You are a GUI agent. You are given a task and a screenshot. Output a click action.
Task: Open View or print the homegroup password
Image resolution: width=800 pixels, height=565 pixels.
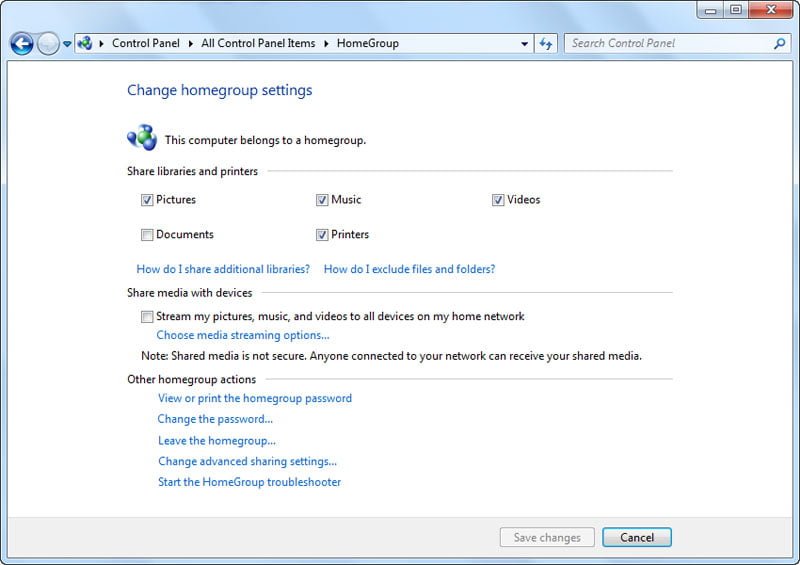tap(255, 398)
